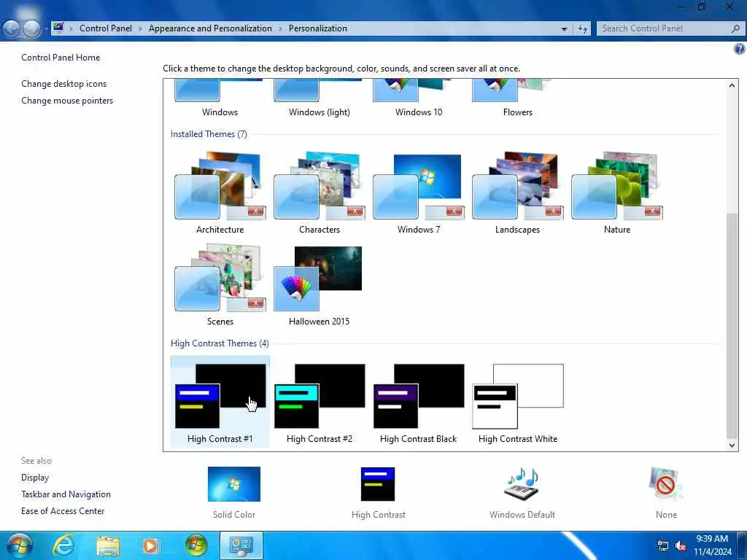
Task: Select the Characters theme
Action: tap(320, 192)
